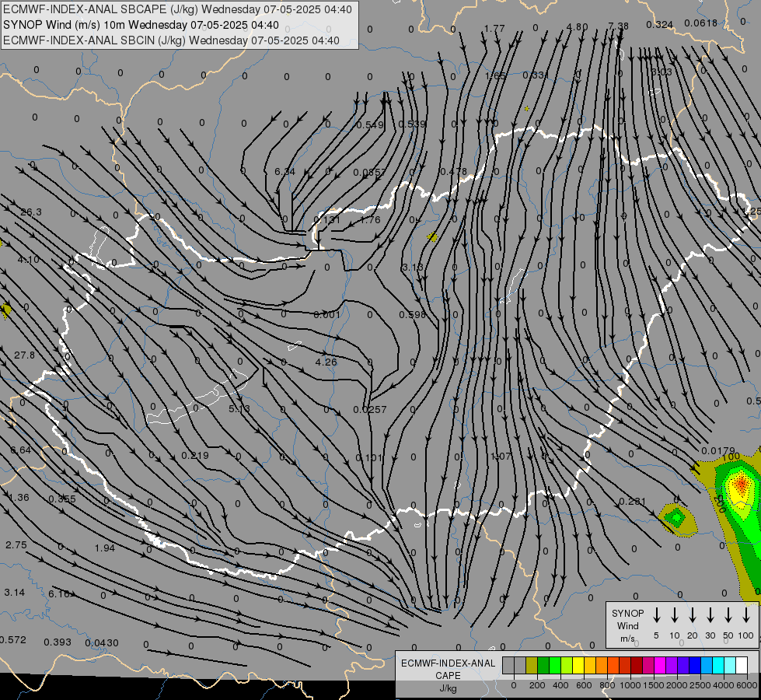Click the 4.10 value on the map
761x700 pixels.
[29, 260]
